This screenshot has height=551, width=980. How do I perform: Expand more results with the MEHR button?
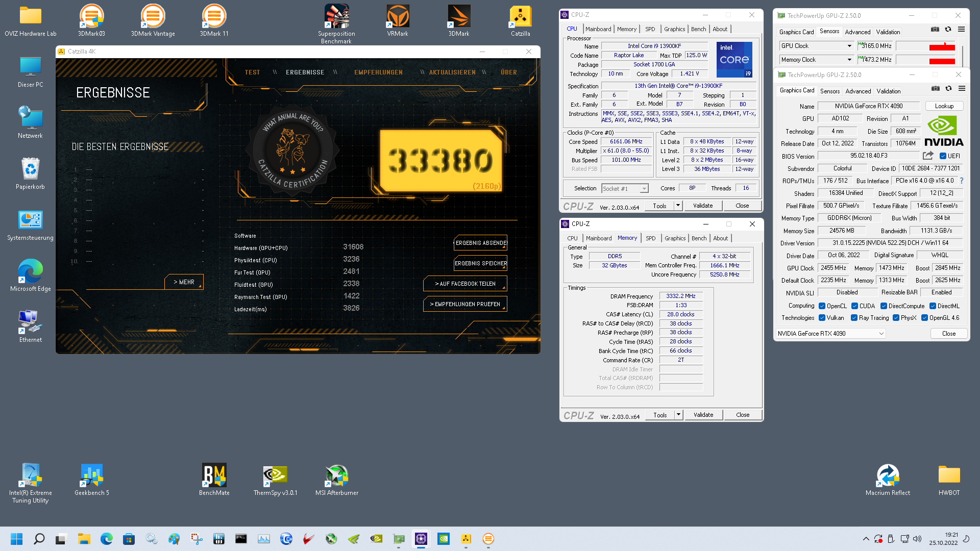pyautogui.click(x=184, y=282)
